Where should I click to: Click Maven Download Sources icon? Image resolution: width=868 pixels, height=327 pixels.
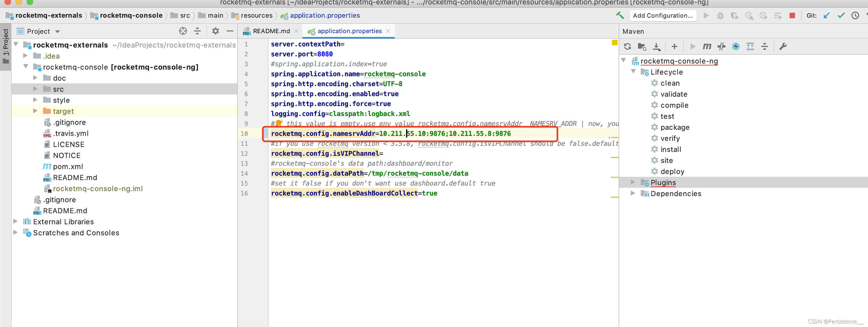(x=657, y=46)
